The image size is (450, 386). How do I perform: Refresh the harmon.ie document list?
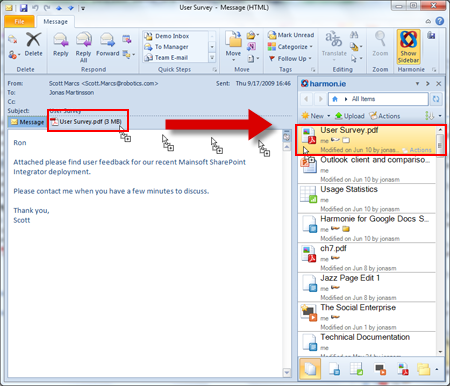(436, 99)
